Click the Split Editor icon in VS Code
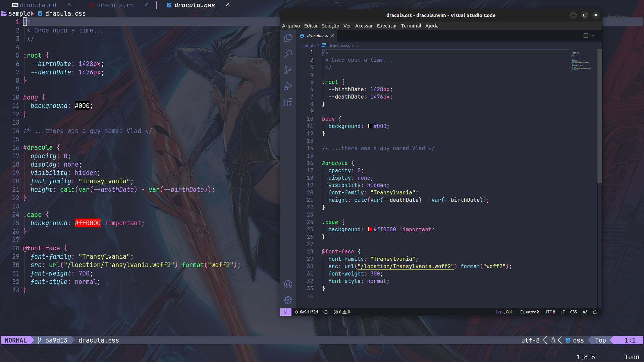The height and width of the screenshot is (362, 644). tap(586, 36)
